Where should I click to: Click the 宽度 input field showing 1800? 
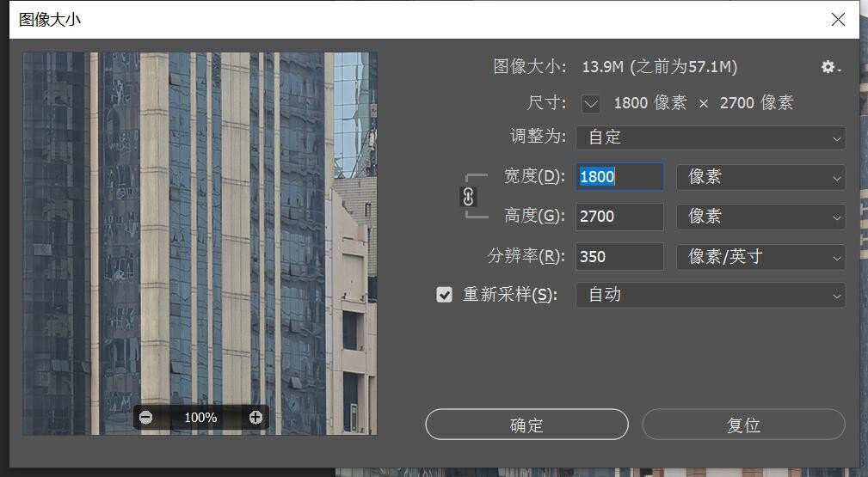click(x=619, y=177)
